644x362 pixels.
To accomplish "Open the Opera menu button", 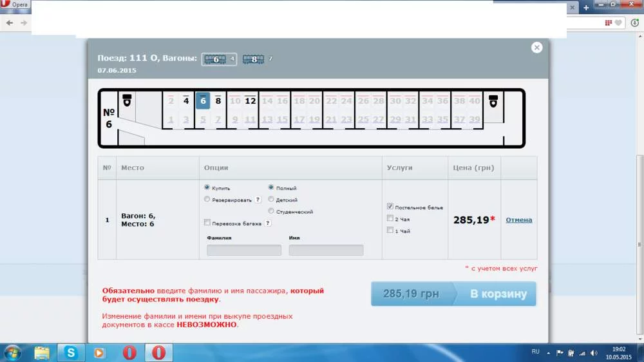I will pos(15,5).
